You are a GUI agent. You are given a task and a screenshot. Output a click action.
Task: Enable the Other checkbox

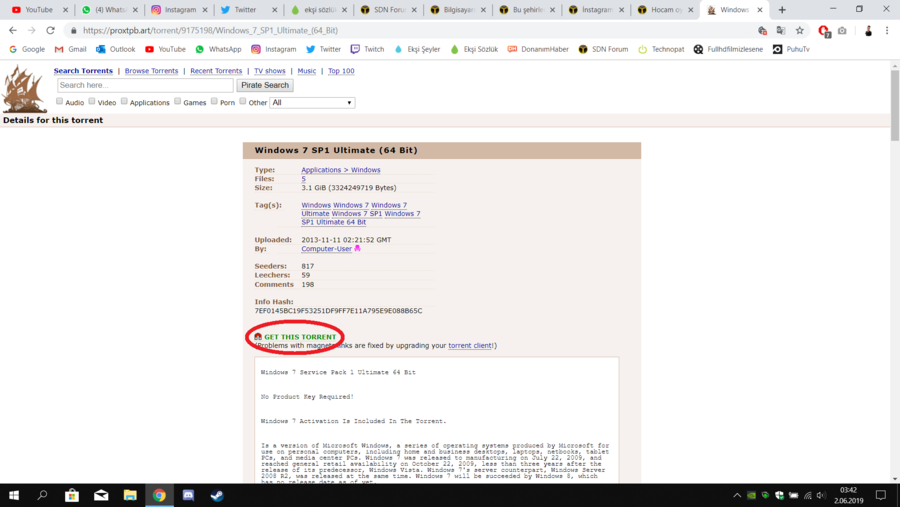pos(243,101)
